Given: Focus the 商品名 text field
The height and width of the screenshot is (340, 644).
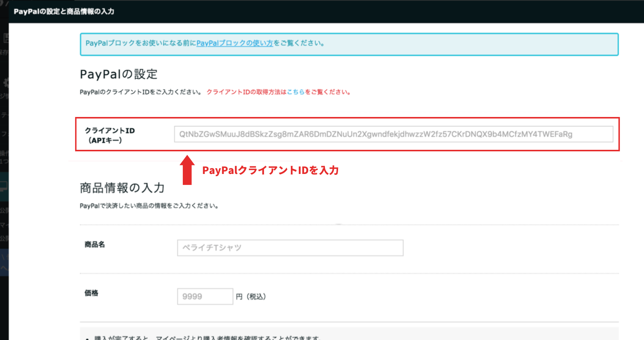Looking at the screenshot, I should (x=290, y=248).
